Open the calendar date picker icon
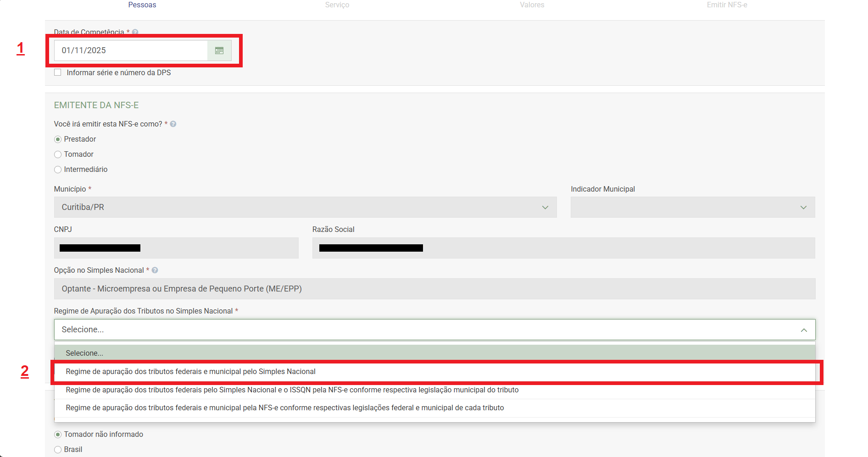 [219, 50]
